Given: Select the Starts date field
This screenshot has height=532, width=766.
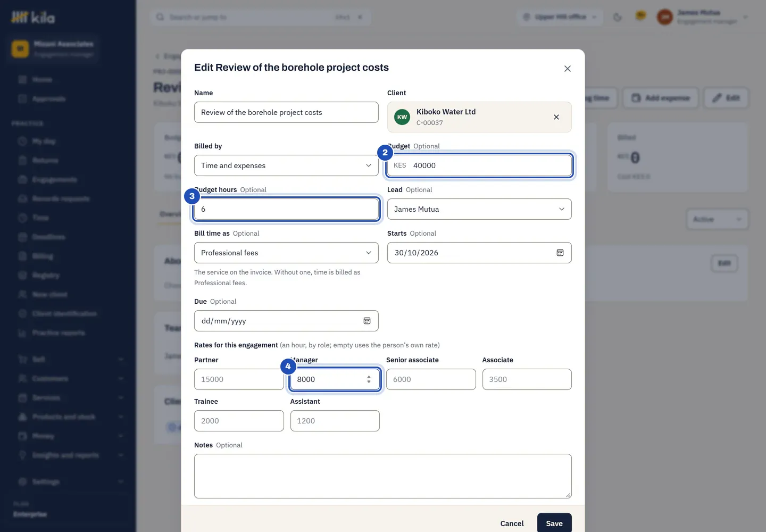Looking at the screenshot, I should [479, 253].
